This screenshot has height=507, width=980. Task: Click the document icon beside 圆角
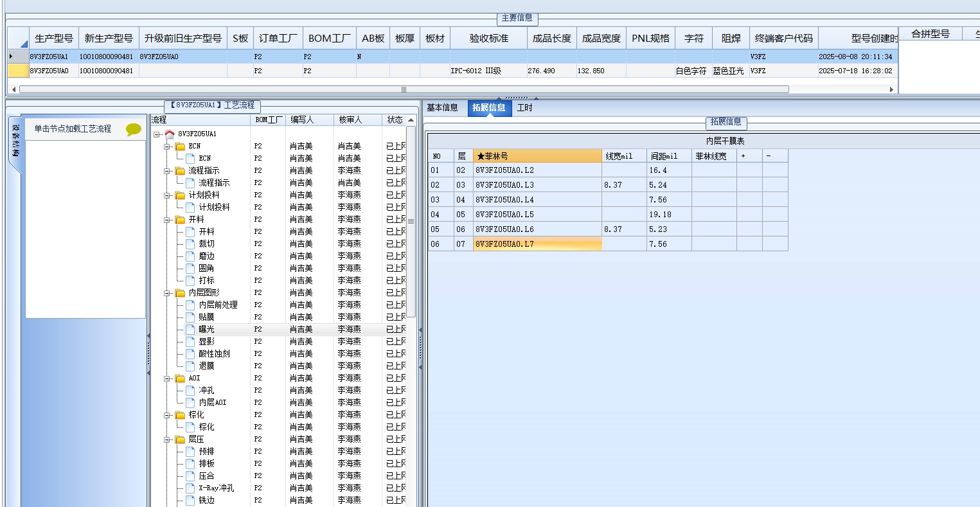tap(190, 268)
